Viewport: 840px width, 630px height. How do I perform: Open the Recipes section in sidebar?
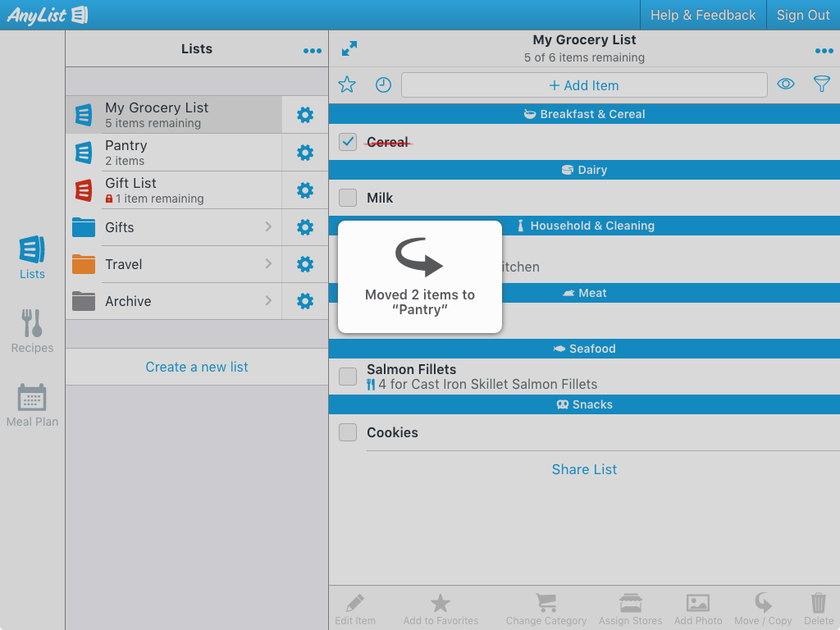click(32, 331)
